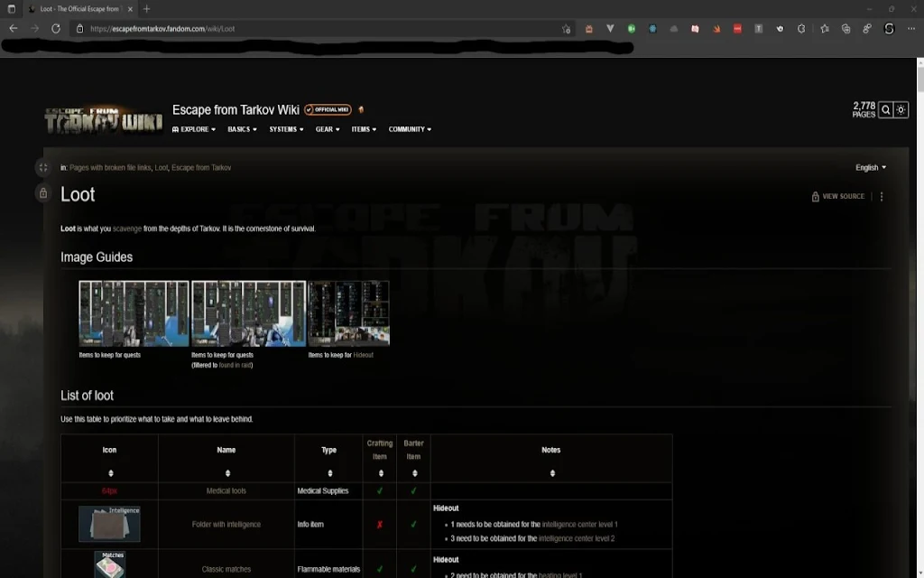The width and height of the screenshot is (924, 578).
Task: Sort the table by Barter Item column
Action: click(x=415, y=473)
